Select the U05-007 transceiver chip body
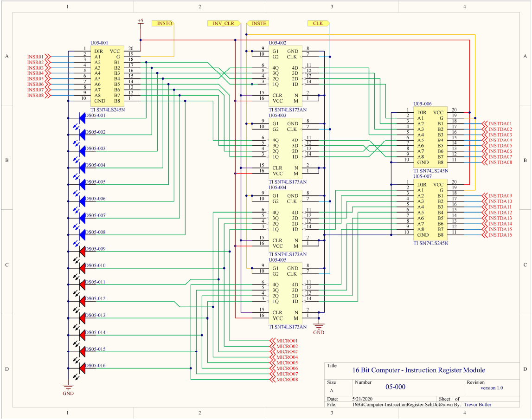This screenshot has height=420, width=532. coord(430,210)
